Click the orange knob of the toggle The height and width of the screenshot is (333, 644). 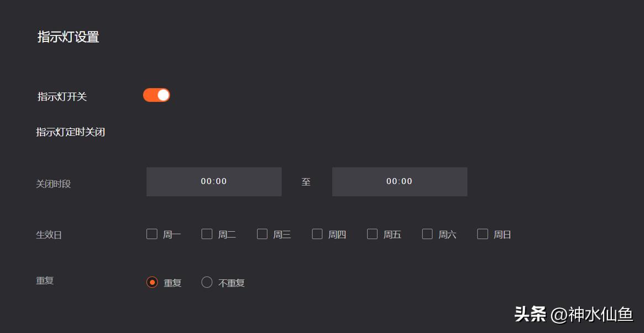(163, 95)
